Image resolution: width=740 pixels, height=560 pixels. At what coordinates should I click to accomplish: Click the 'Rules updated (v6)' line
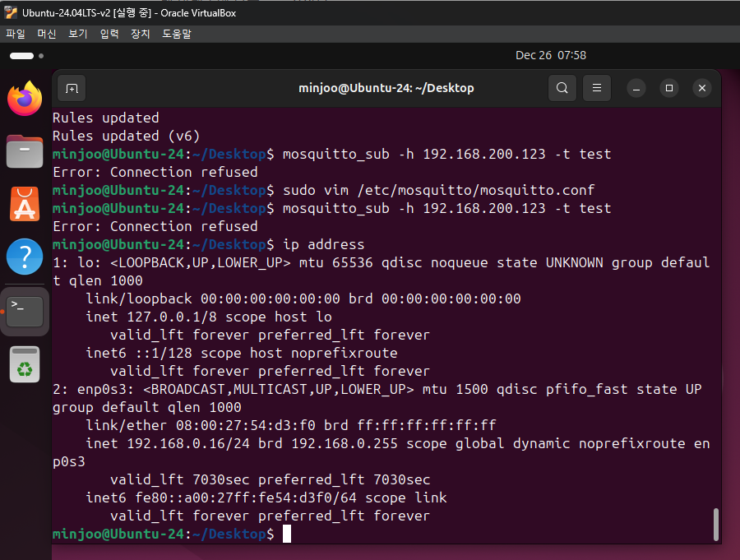[x=126, y=136]
